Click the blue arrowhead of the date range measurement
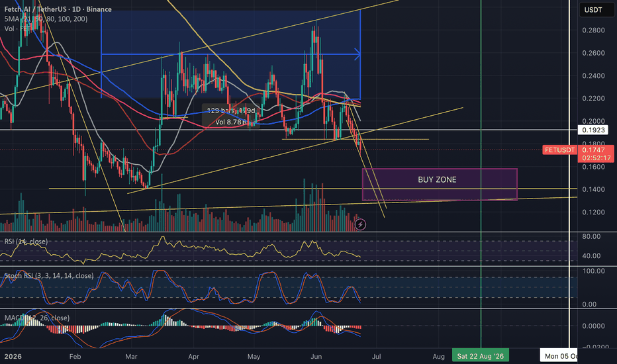Viewport: 617px width, 364px height. tap(357, 54)
